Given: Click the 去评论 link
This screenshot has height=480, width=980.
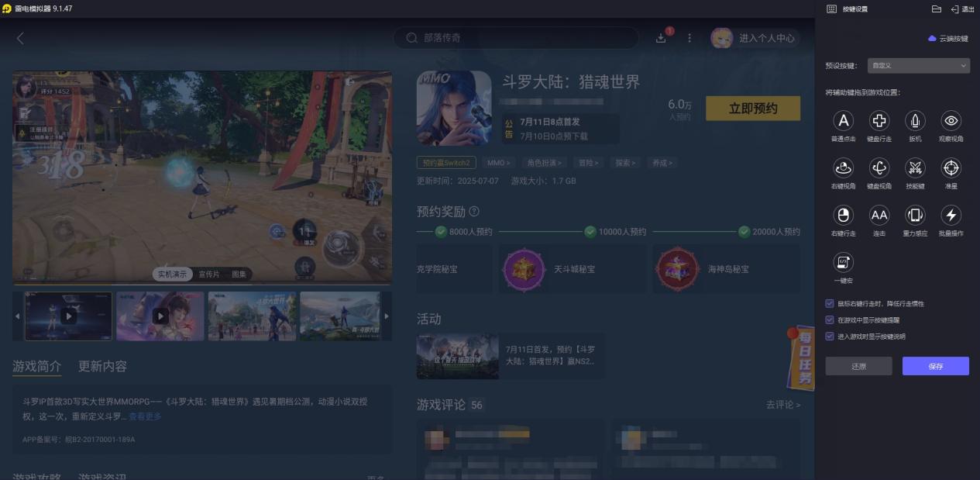Looking at the screenshot, I should pyautogui.click(x=782, y=405).
